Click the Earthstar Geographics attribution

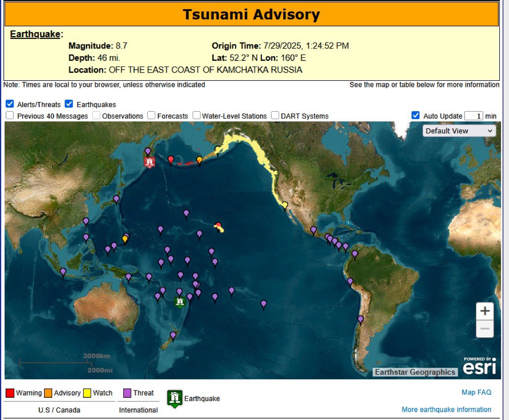pyautogui.click(x=415, y=372)
